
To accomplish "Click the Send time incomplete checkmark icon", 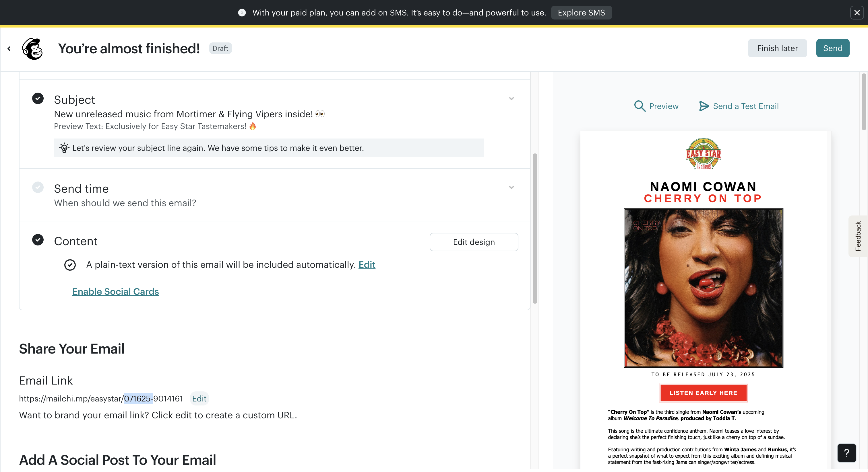I will tap(38, 187).
